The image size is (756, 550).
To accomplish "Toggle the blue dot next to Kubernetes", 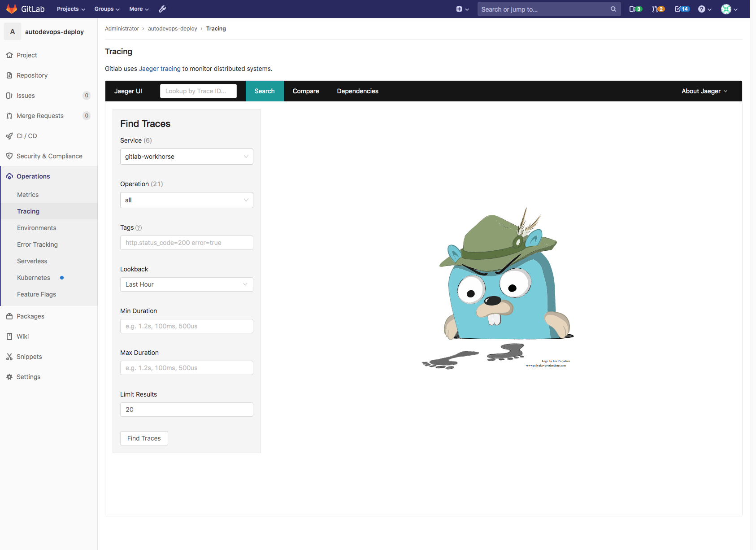I will [62, 277].
